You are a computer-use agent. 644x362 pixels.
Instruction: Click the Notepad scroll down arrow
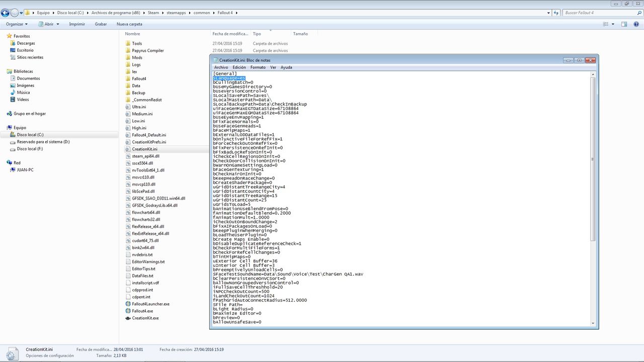coord(593,323)
